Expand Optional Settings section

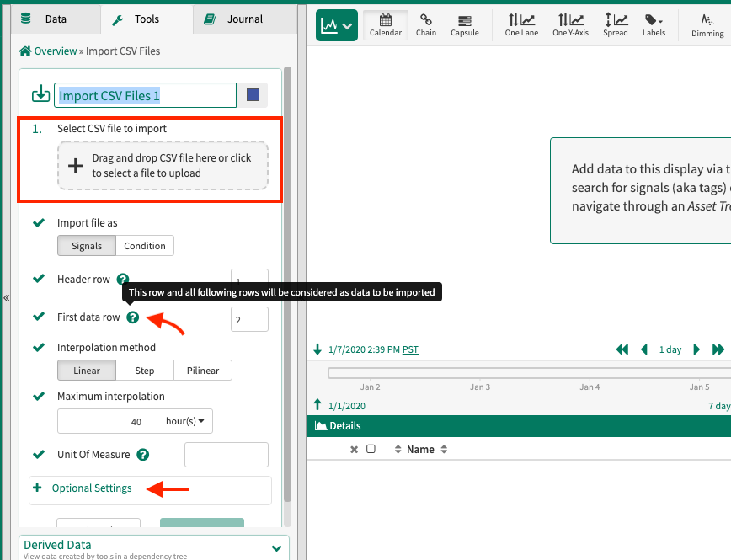point(92,488)
